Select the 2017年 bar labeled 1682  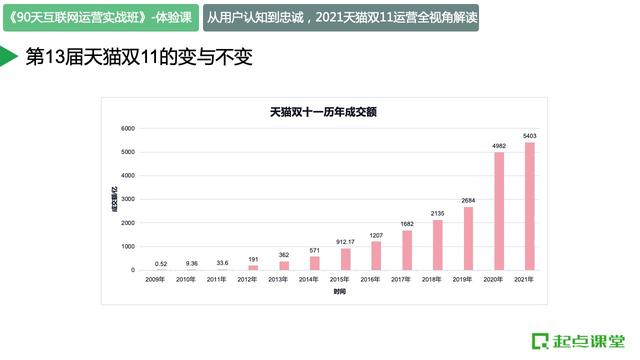point(407,250)
